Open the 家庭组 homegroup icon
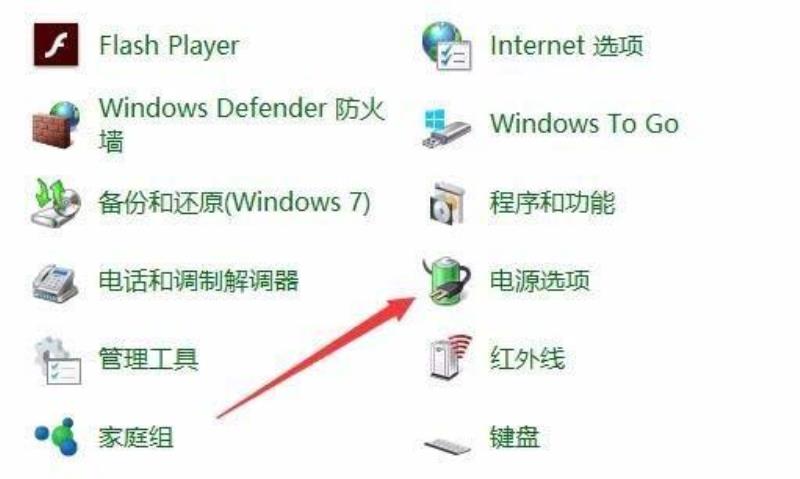This screenshot has width=800, height=479. point(56,436)
